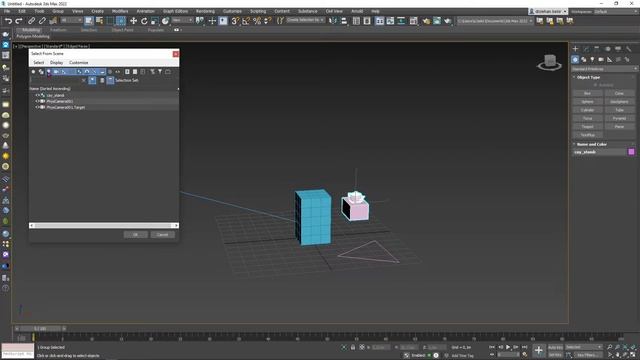Toggle the Selection Lock padlock icon
Image resolution: width=640 pixels, height=360 pixels.
coord(353,347)
